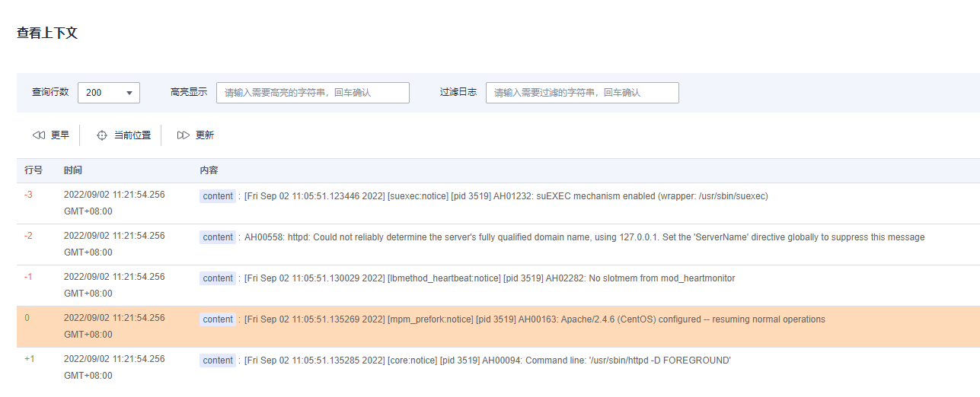
Task: Click the double-left arrow earlier icon
Action: tap(39, 135)
